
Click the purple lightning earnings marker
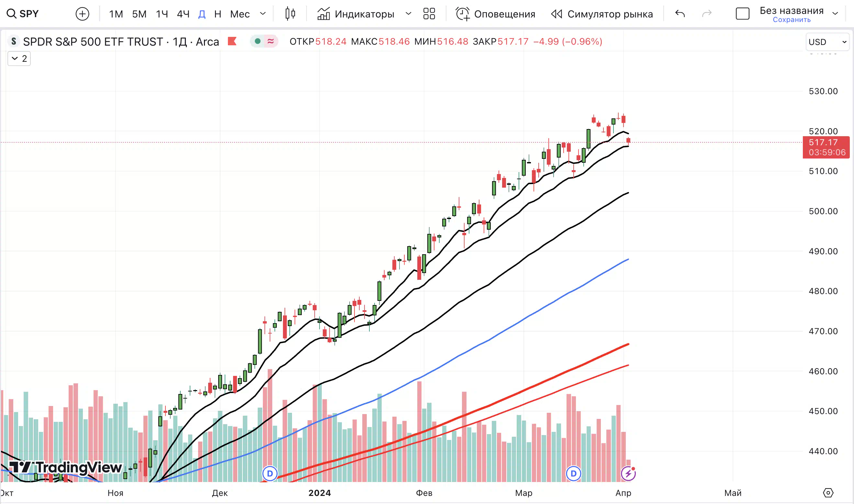(628, 474)
